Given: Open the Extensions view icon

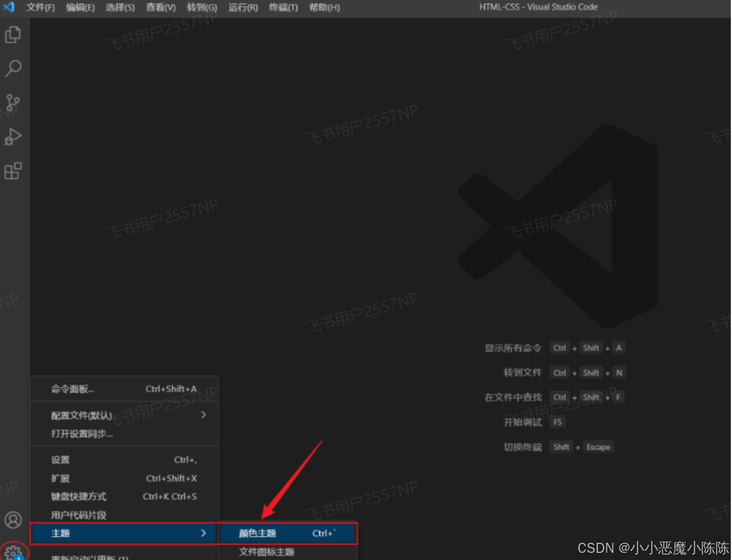Looking at the screenshot, I should pos(13,171).
